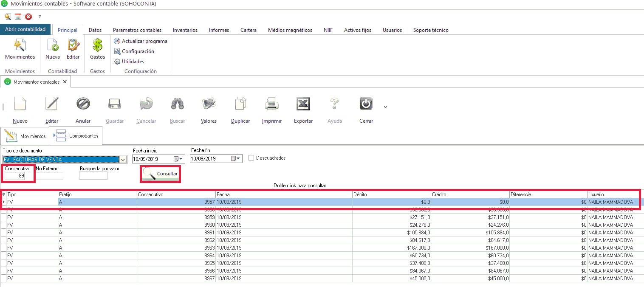Open Valores from the toolbar
Image resolution: width=644 pixels, height=287 pixels.
pos(209,104)
